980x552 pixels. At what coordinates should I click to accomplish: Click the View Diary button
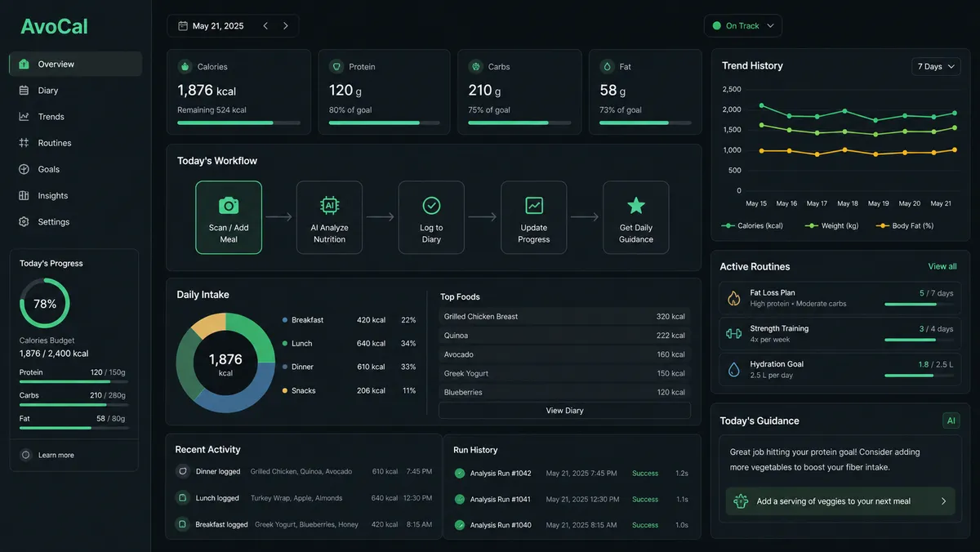point(564,411)
